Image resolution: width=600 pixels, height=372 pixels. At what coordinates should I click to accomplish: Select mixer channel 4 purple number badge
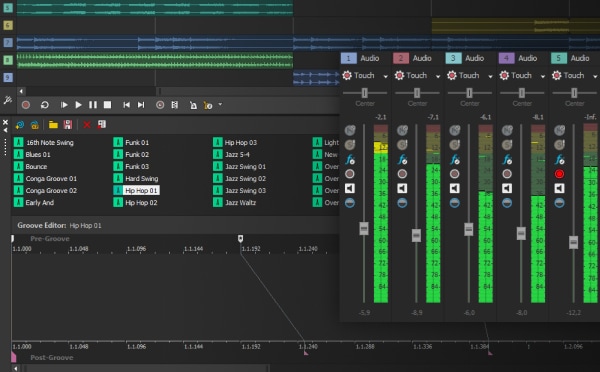coord(506,58)
